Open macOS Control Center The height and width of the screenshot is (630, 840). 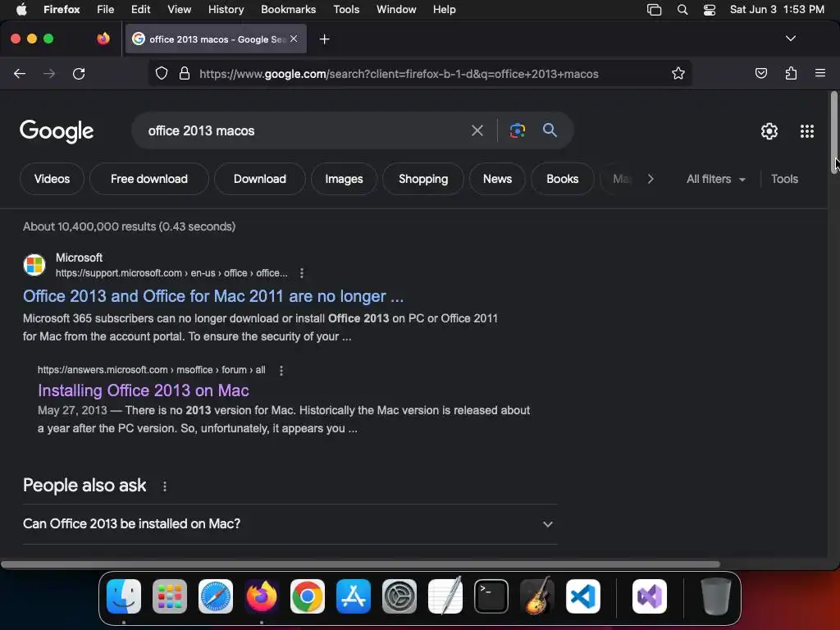710,10
